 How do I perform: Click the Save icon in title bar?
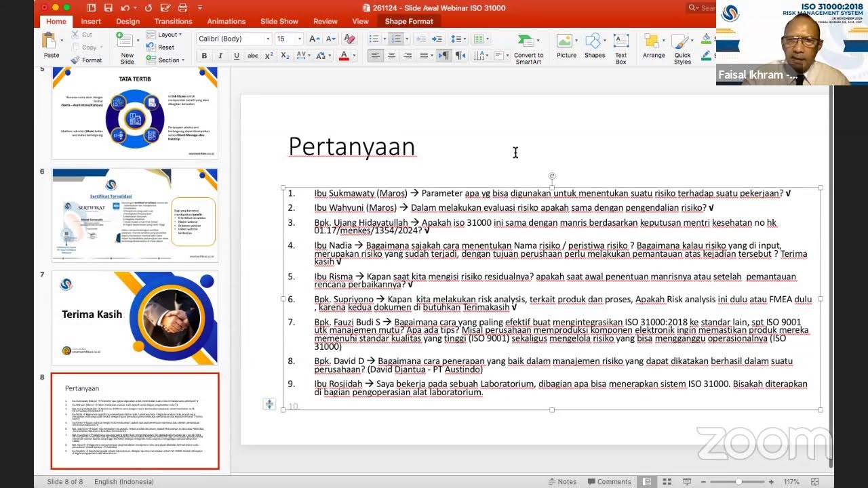point(108,7)
